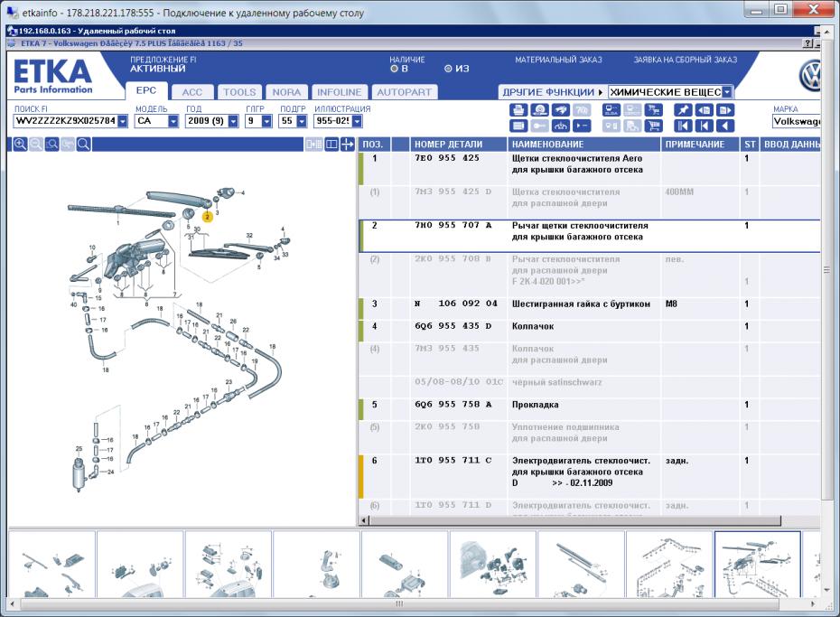Click the skip-to-first icon with double bar
Image resolution: width=840 pixels, height=617 pixels.
[683, 126]
